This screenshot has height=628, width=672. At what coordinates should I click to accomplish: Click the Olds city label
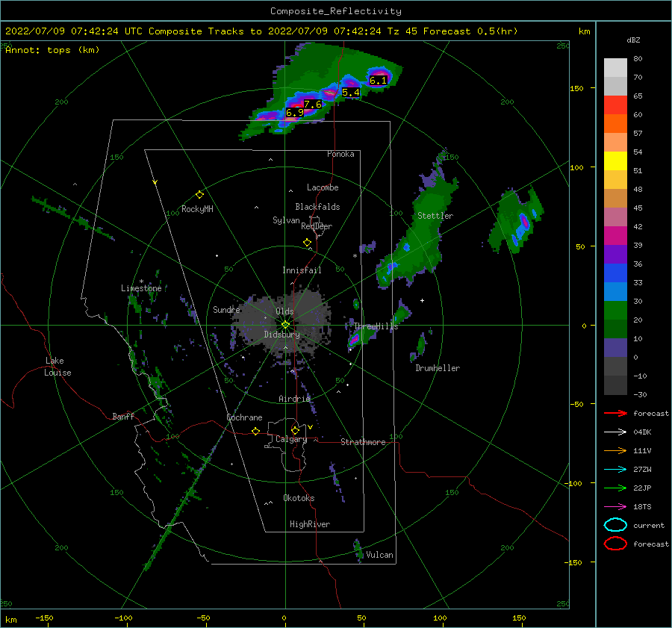(284, 311)
